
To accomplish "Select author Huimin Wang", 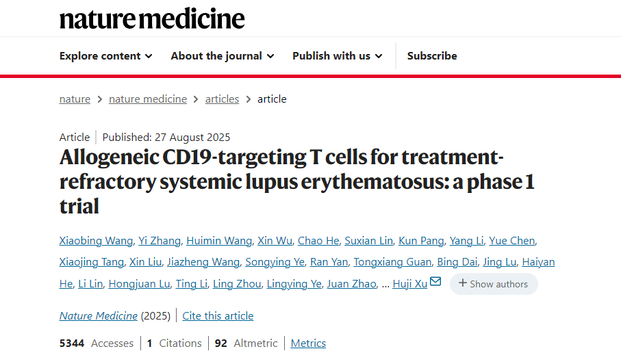I will point(218,241).
